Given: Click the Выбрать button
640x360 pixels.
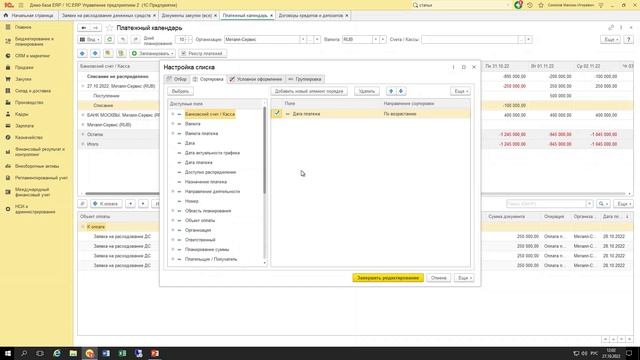Looking at the screenshot, I should click(180, 91).
